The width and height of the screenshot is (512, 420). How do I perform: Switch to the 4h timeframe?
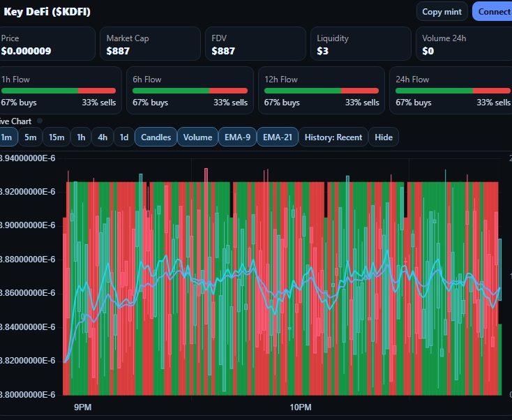tap(103, 137)
